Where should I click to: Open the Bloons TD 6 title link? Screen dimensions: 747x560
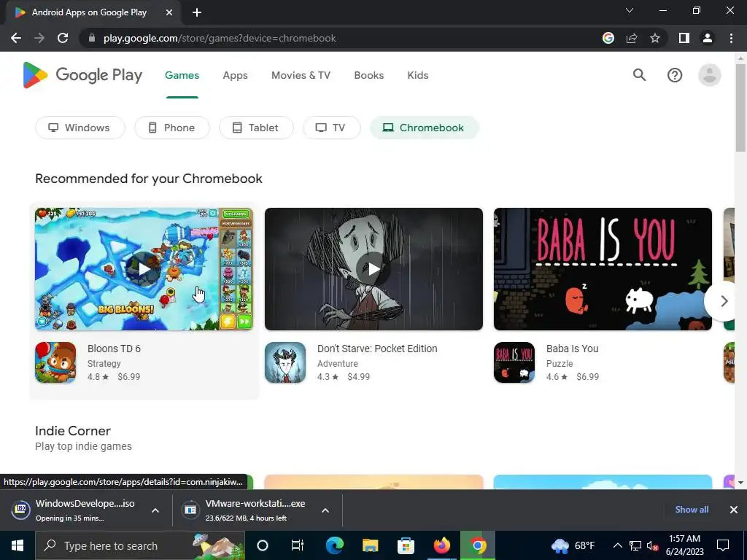point(114,349)
